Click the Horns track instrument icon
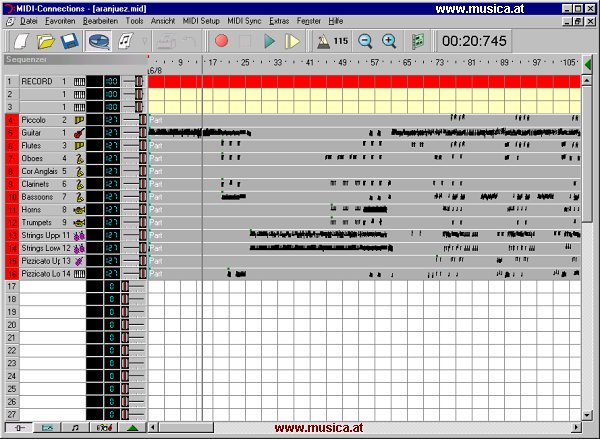This screenshot has width=600, height=439. point(79,210)
